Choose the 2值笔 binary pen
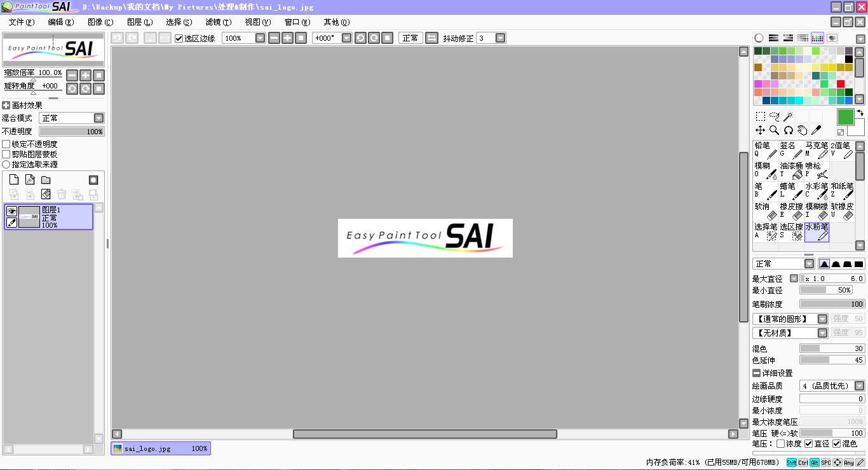The height and width of the screenshot is (470, 868). point(842,150)
